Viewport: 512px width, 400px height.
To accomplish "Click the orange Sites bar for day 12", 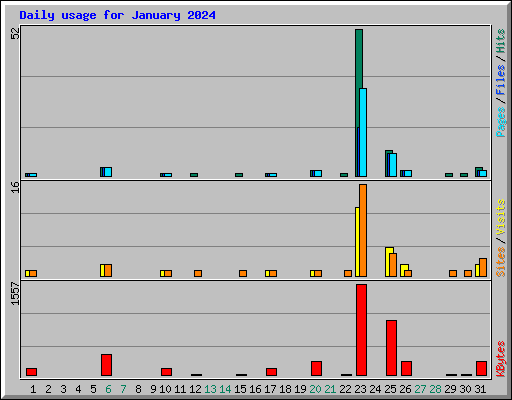I will point(198,273).
